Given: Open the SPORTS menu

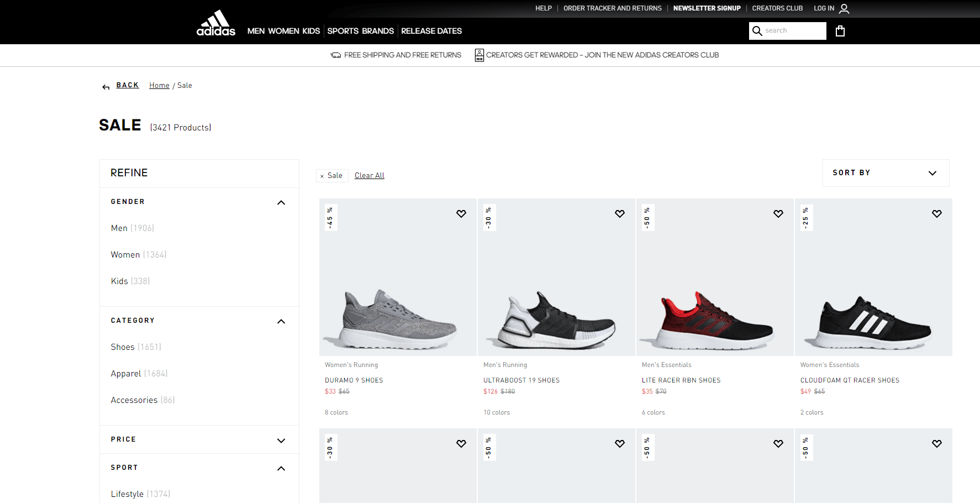Looking at the screenshot, I should coord(343,31).
